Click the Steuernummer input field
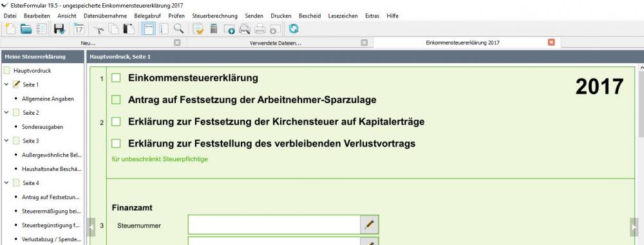This screenshot has width=644, height=245. [x=274, y=224]
